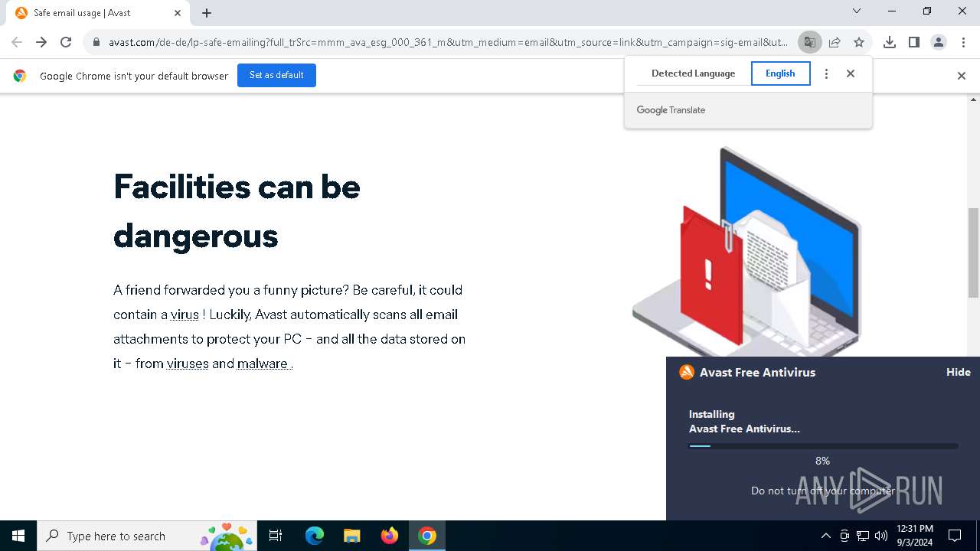
Task: Click the Facilities can be dangerous heading
Action: [x=237, y=210]
